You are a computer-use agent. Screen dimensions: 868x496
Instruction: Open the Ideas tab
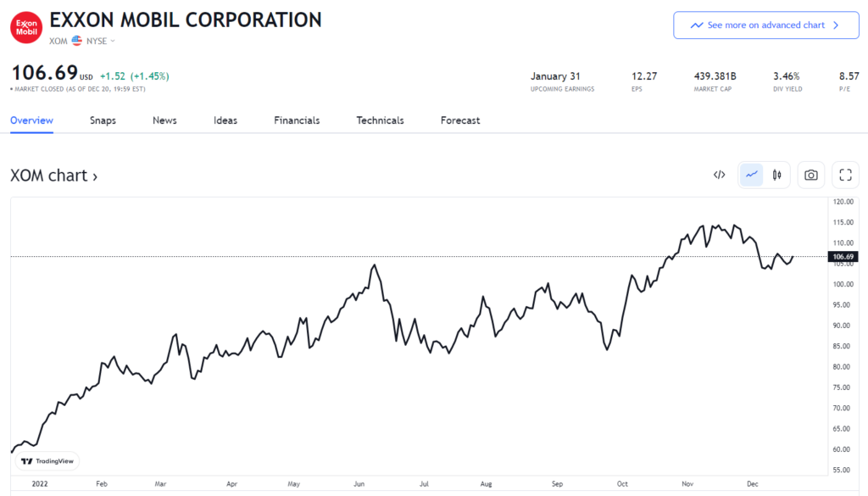225,120
